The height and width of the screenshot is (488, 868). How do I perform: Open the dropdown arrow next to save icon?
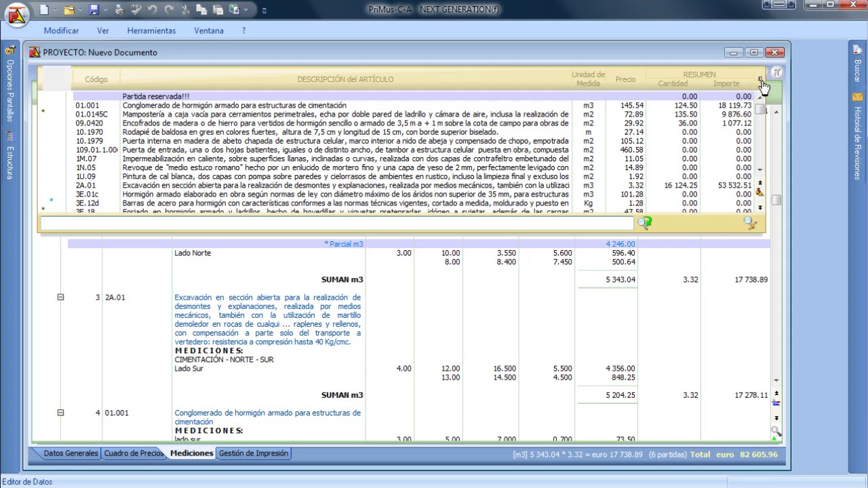tap(105, 10)
